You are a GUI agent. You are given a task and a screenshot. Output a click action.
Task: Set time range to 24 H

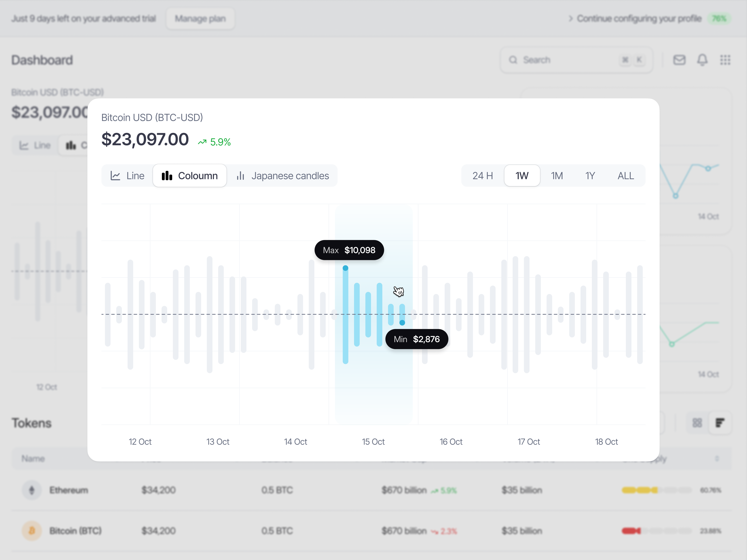483,175
